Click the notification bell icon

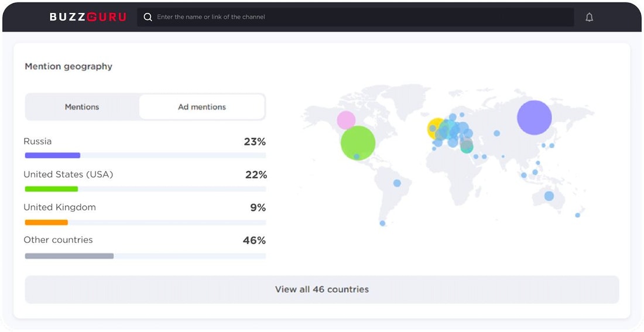[589, 17]
